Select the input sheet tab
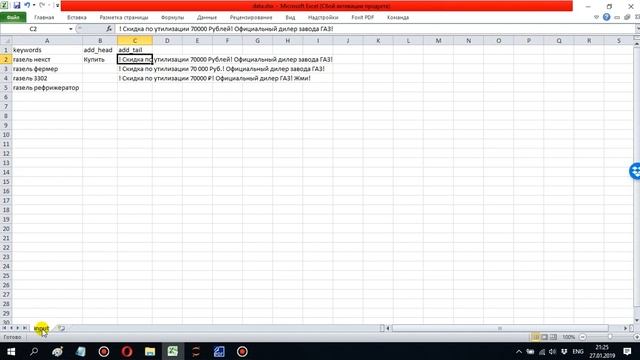 point(41,328)
